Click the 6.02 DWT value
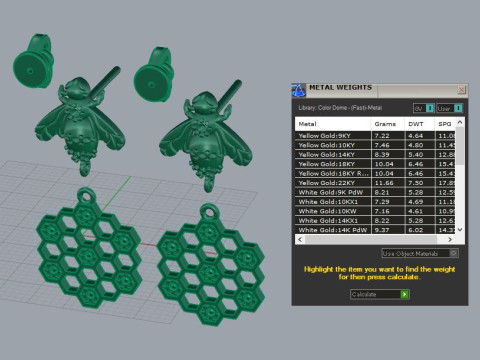Viewport: 480px width, 360px height. (416, 230)
